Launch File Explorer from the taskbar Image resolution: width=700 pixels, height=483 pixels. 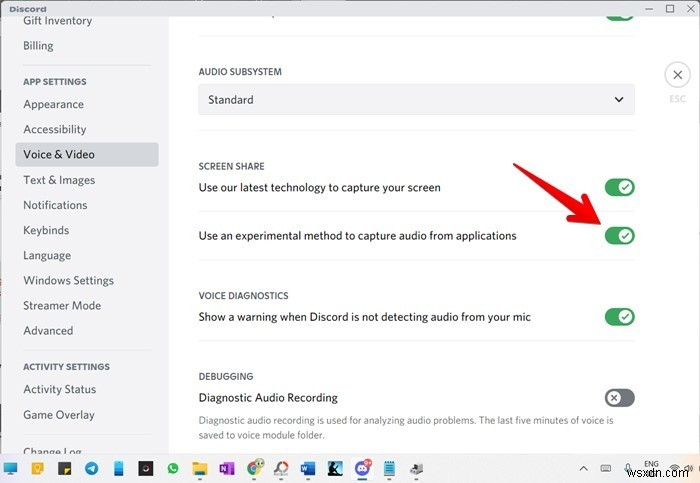(200, 469)
